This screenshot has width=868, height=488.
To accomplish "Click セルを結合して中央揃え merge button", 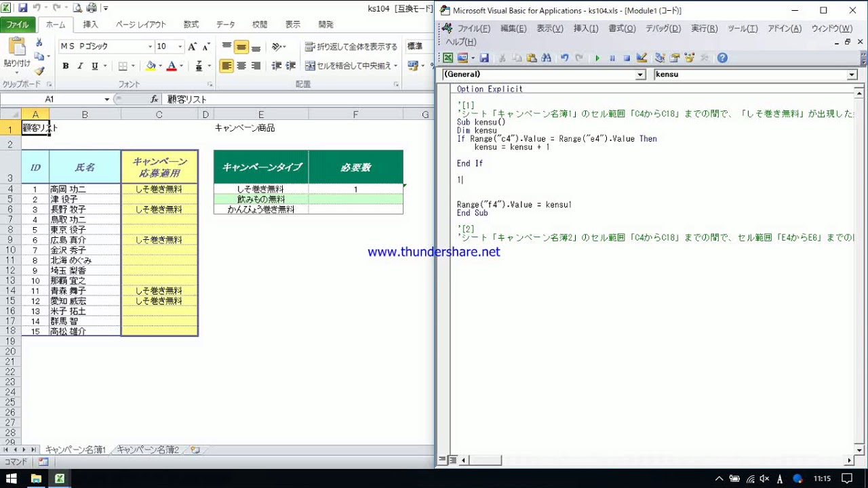I will pyautogui.click(x=349, y=66).
